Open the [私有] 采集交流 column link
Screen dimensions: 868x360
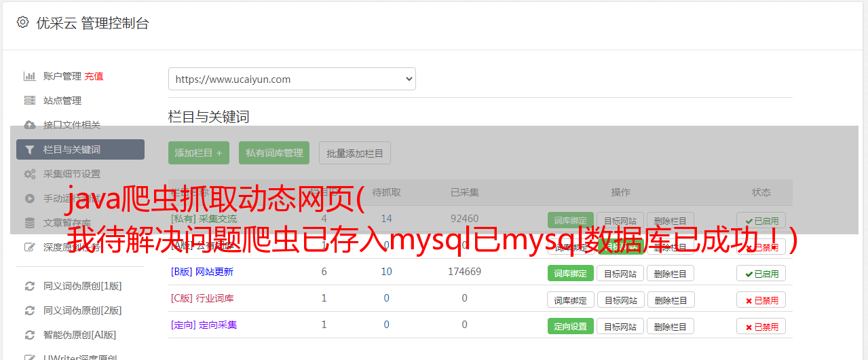204,219
